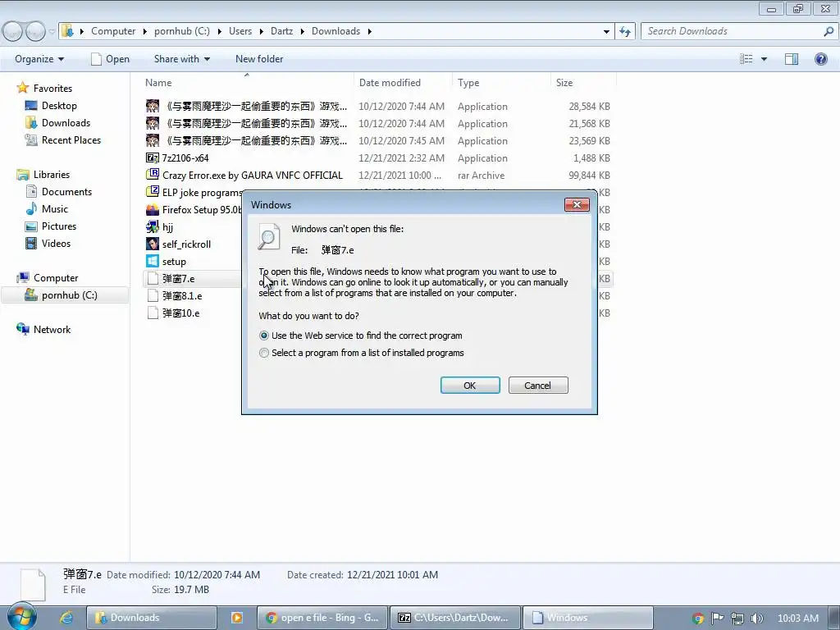840x630 pixels.
Task: Click Computer in the address breadcrumb
Action: 113,31
